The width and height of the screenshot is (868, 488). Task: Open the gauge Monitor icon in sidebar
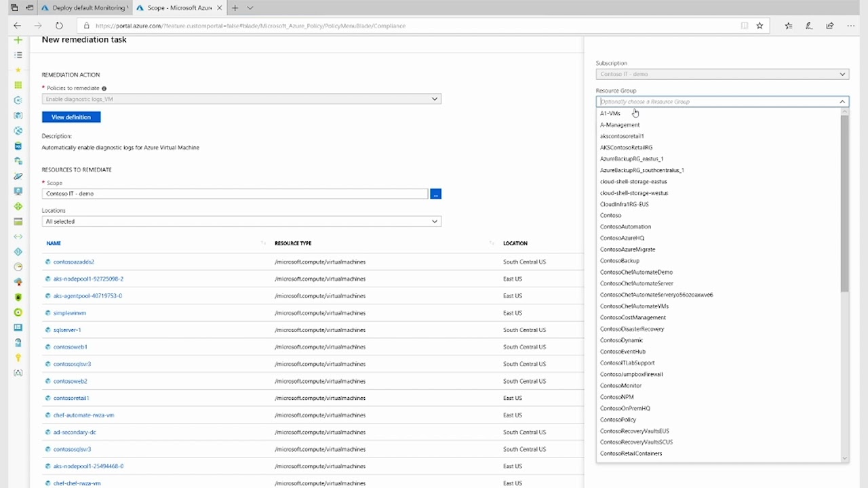18,267
